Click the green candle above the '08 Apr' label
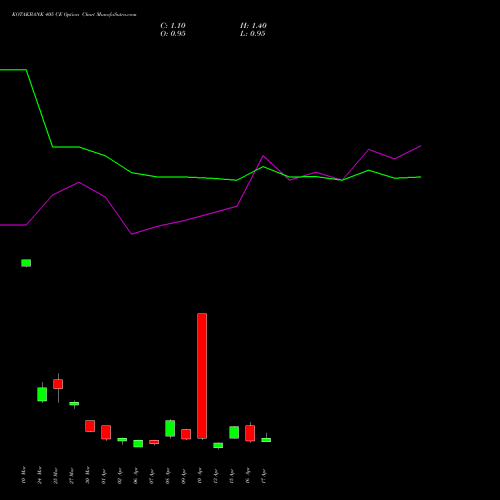The height and width of the screenshot is (500, 500). (x=170, y=428)
